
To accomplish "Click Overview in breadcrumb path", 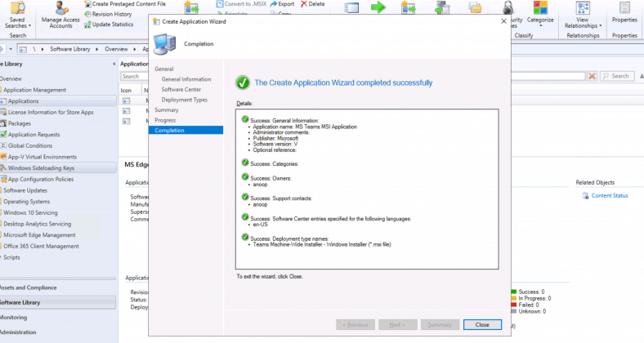I will coord(116,49).
